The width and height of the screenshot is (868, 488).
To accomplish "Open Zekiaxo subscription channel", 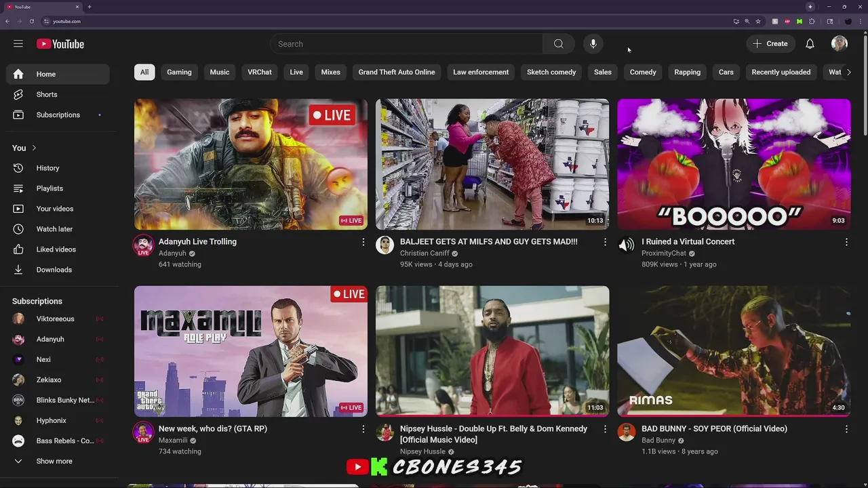I will [58, 380].
